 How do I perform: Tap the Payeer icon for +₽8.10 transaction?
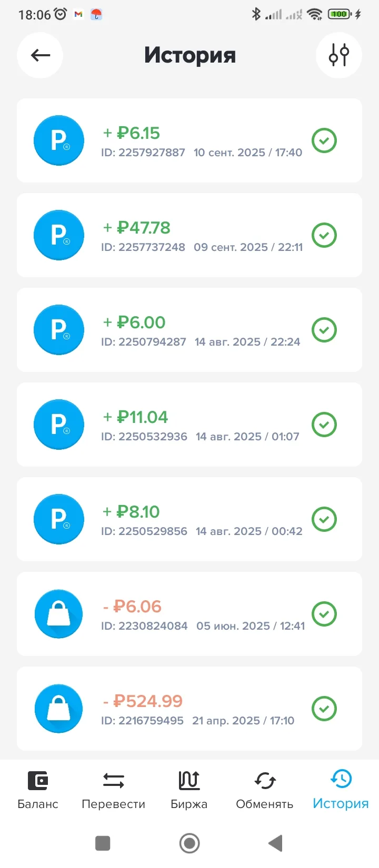pos(59,519)
